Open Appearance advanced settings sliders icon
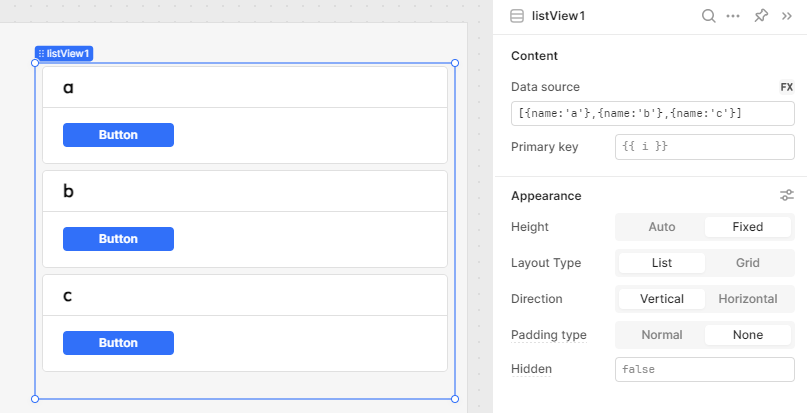Screen dimensions: 807x413 tap(786, 195)
